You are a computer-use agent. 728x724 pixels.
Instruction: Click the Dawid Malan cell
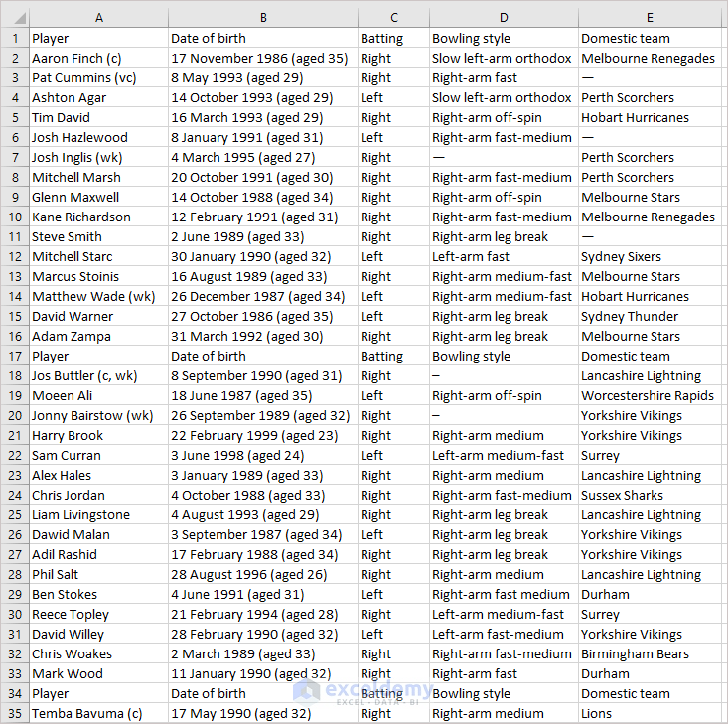click(98, 535)
